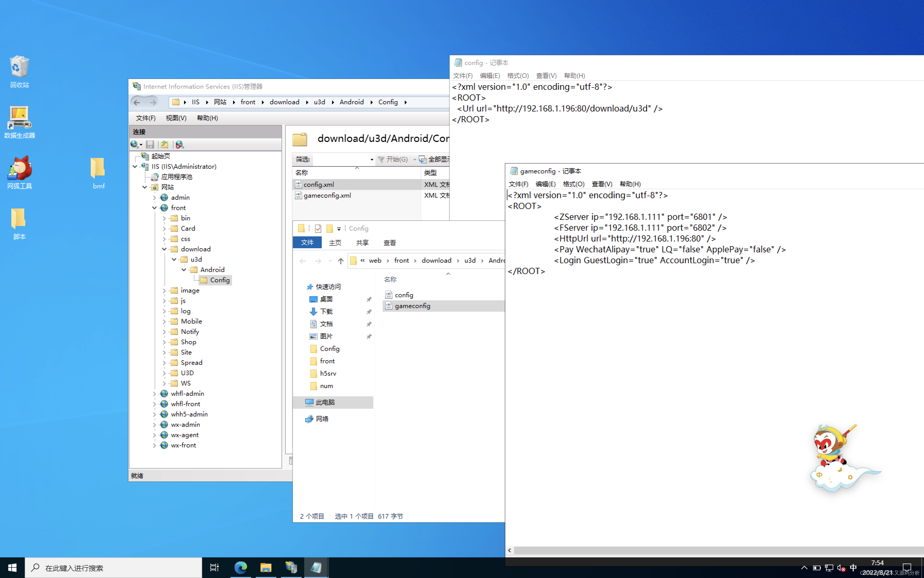Screen dimensions: 924x578
Task: Open File Explorer from the taskbar
Action: (266, 568)
